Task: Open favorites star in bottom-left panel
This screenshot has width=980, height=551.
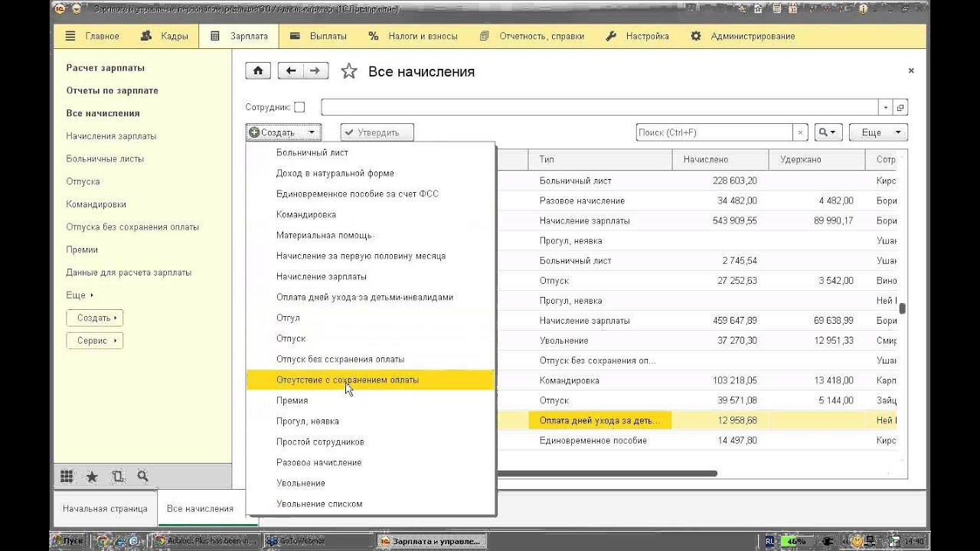Action: (x=92, y=477)
